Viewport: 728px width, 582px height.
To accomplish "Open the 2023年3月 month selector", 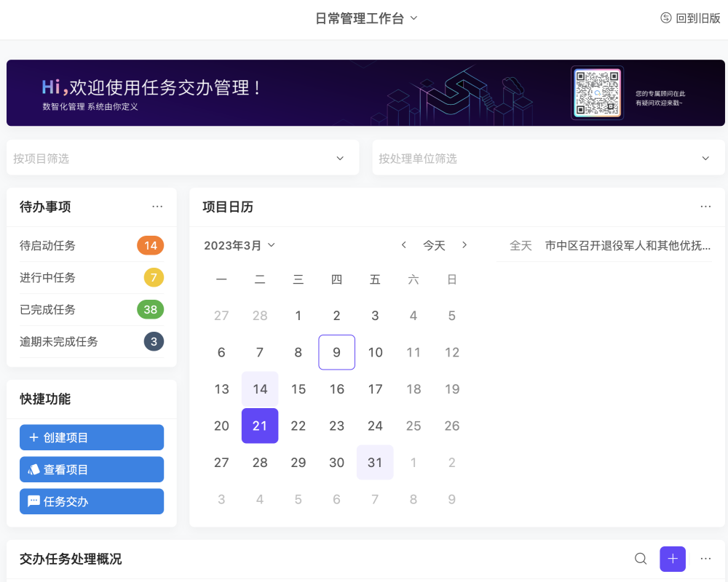I will pyautogui.click(x=240, y=245).
